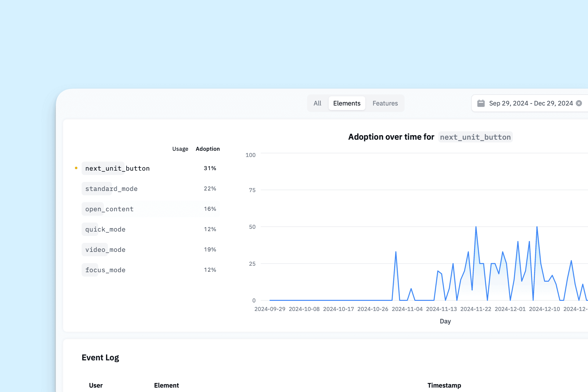Switch metric to Adoption column
The height and width of the screenshot is (392, 588).
[x=208, y=149]
